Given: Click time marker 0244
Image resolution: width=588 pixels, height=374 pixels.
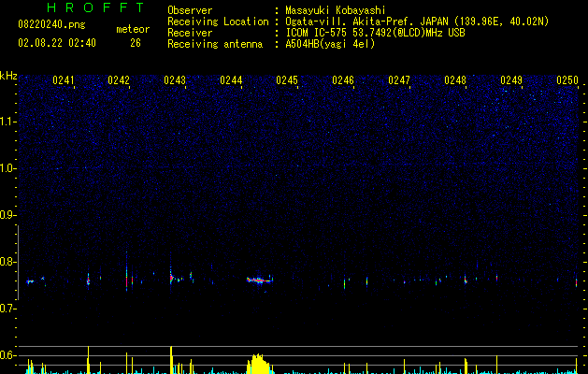Looking at the screenshot, I should coord(231,80).
